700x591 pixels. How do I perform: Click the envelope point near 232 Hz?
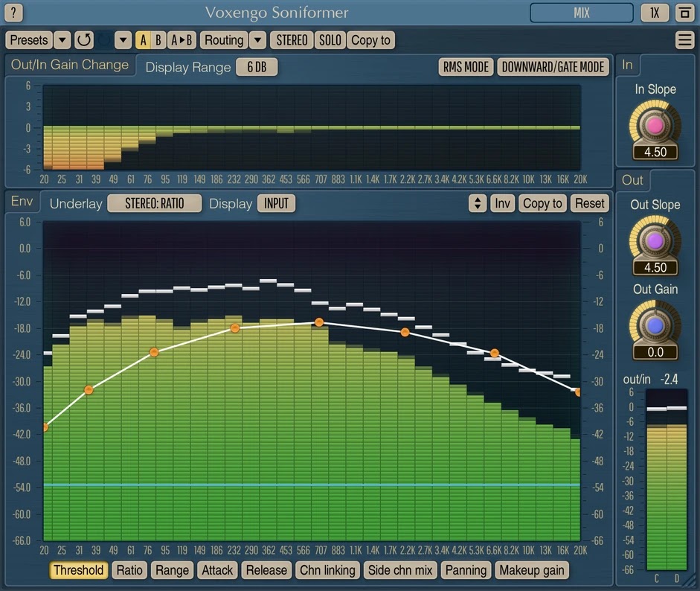[235, 328]
